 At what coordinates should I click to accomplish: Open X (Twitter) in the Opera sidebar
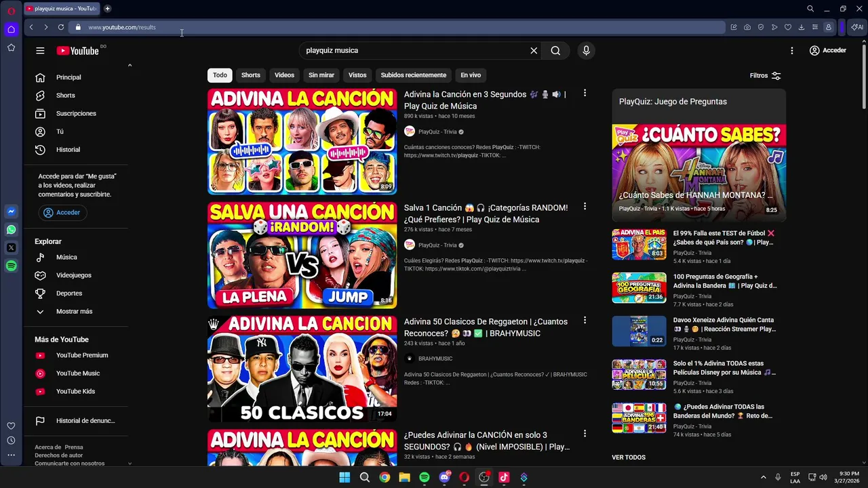tap(11, 248)
